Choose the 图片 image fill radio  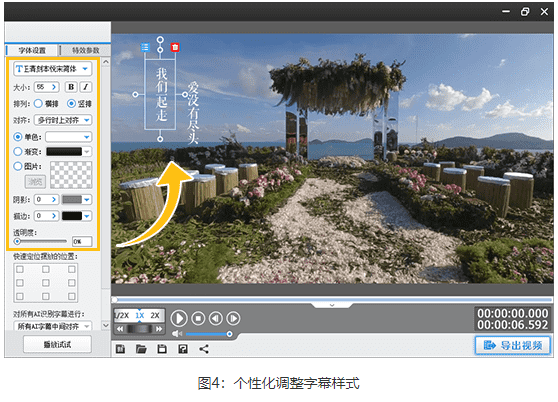(17, 166)
